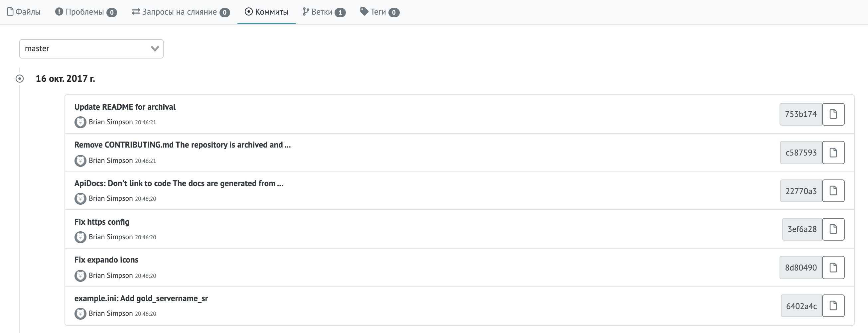Browse files icon for commit 8d80490
Viewport: 868px width, 333px height.
point(833,268)
